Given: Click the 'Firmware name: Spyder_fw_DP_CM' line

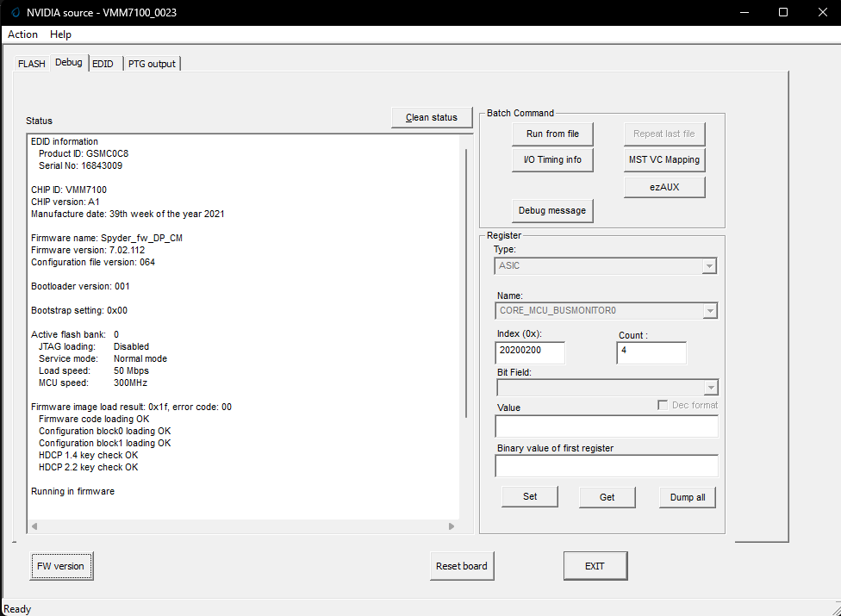Looking at the screenshot, I should [x=107, y=238].
